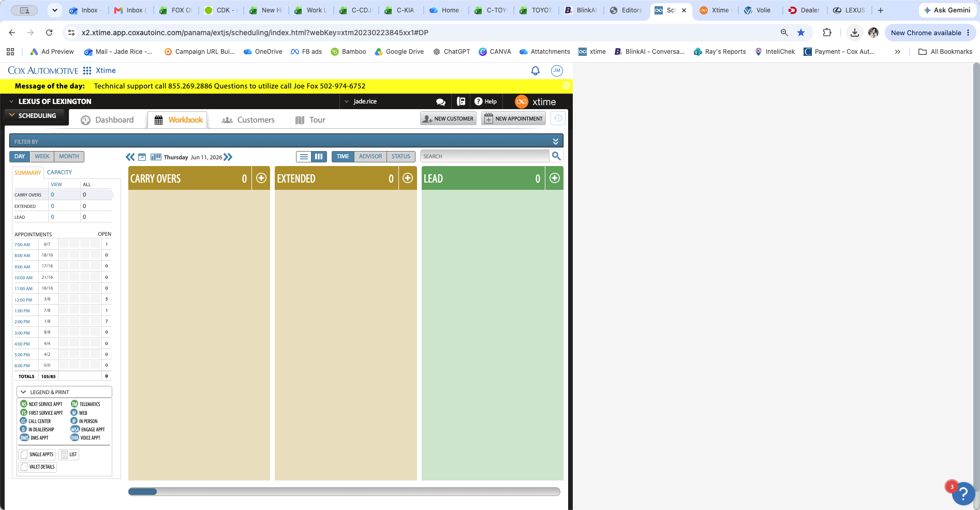Open JM user profile avatar

click(x=557, y=71)
